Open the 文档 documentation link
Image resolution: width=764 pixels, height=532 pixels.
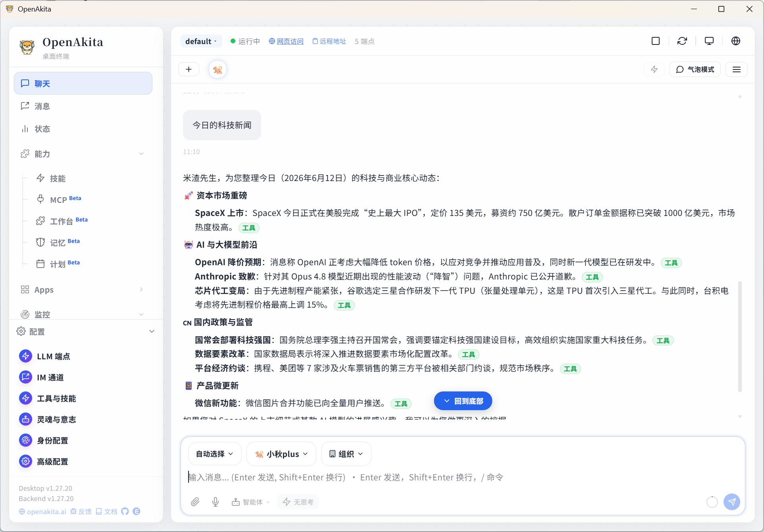coord(107,511)
